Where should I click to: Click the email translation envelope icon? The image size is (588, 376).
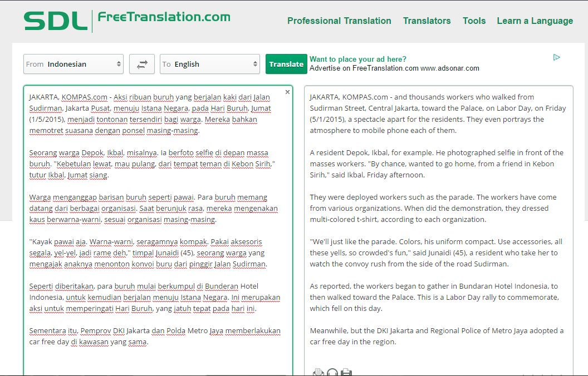[318, 372]
